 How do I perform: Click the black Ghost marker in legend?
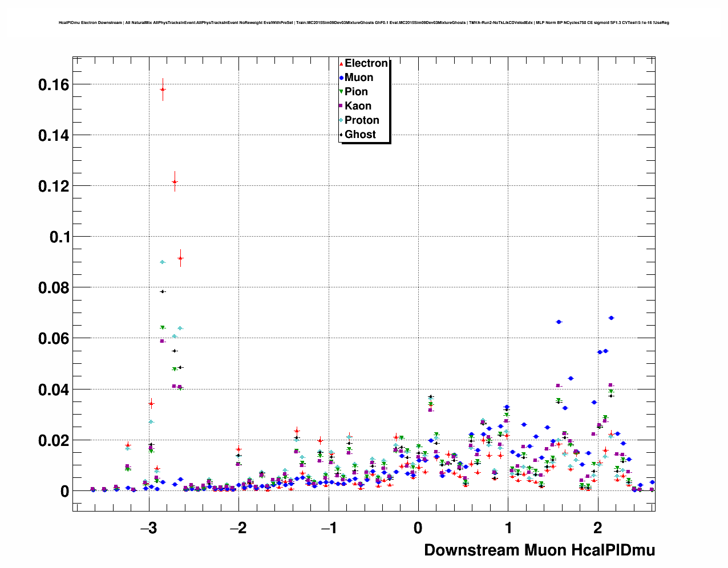pos(341,135)
